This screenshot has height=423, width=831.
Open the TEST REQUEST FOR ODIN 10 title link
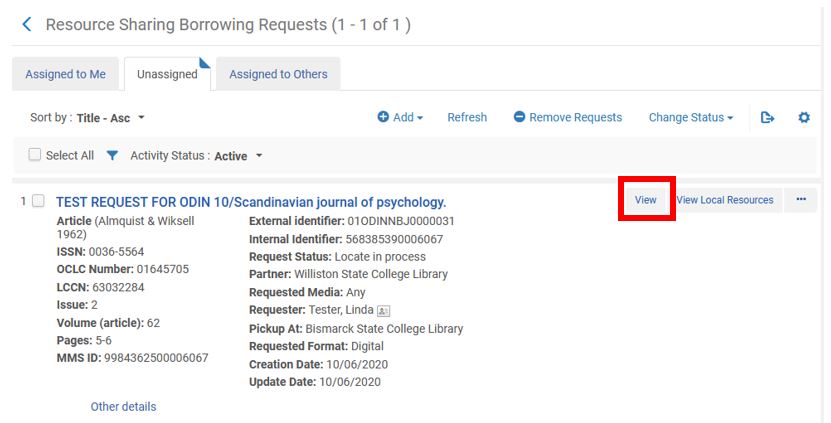pyautogui.click(x=251, y=202)
